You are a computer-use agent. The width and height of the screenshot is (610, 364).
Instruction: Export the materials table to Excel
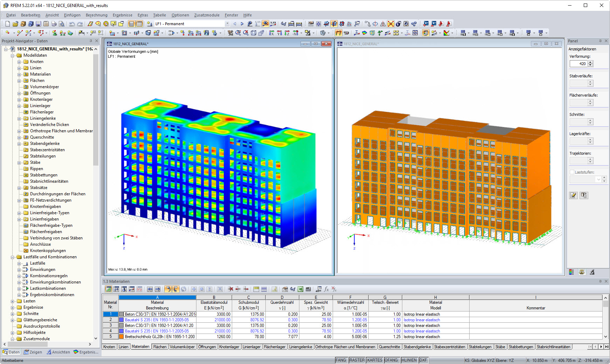click(x=300, y=289)
